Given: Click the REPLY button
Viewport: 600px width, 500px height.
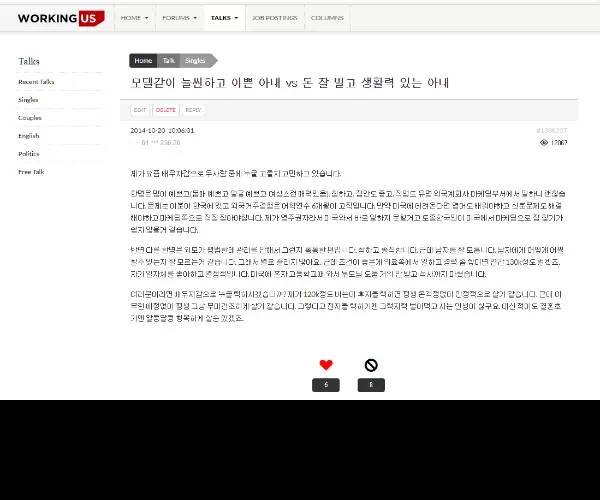Looking at the screenshot, I should point(194,110).
